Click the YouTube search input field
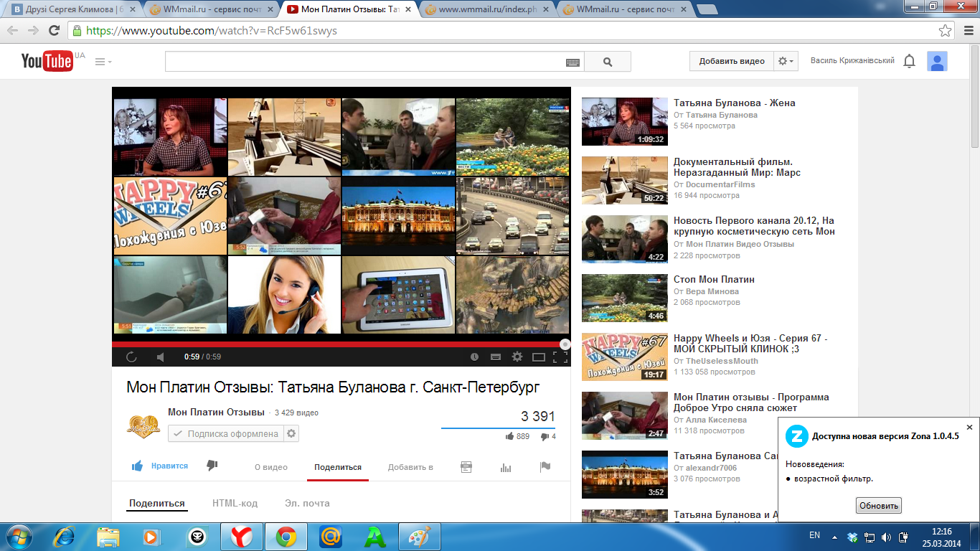The image size is (980, 551). [366, 62]
